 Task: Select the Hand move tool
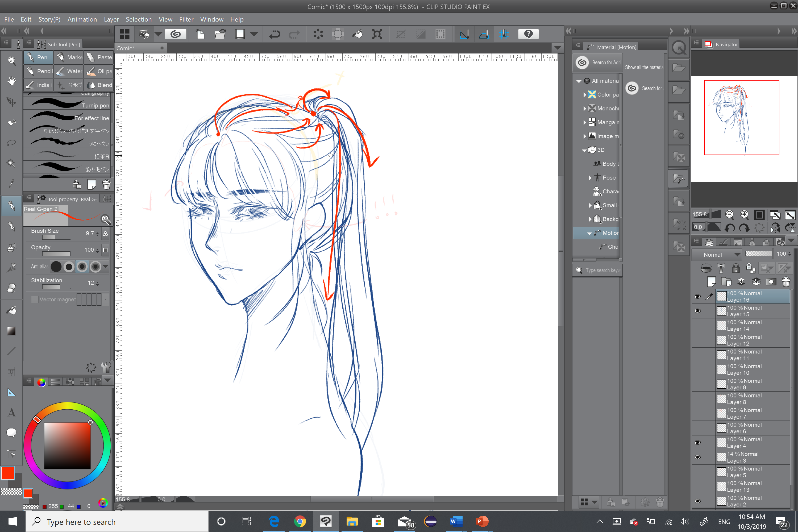(x=11, y=81)
